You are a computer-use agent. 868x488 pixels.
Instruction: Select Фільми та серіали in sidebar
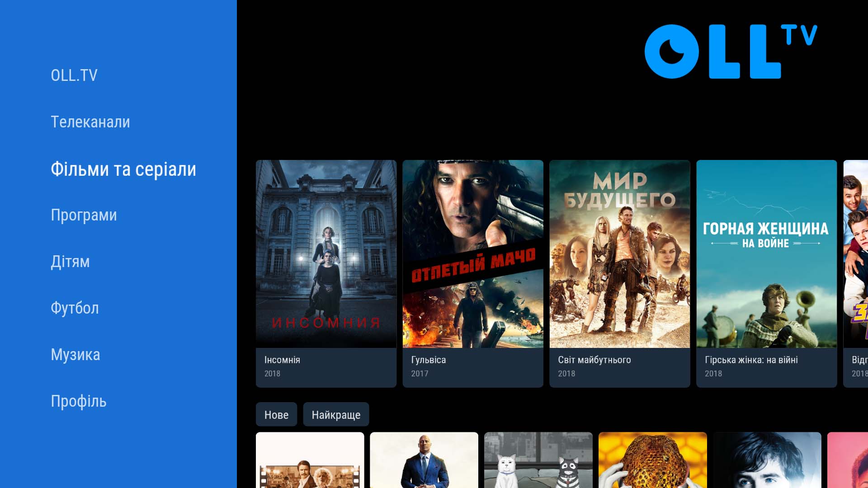pos(123,169)
